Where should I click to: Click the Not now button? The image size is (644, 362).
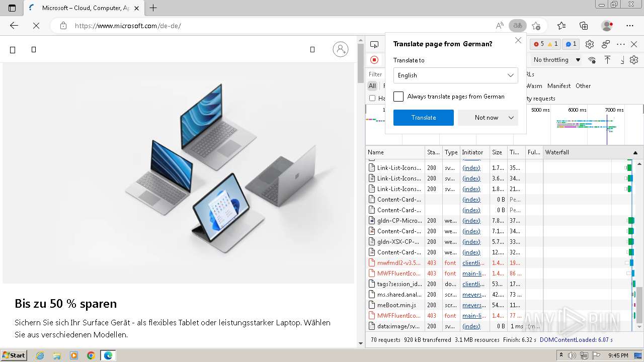pos(487,118)
